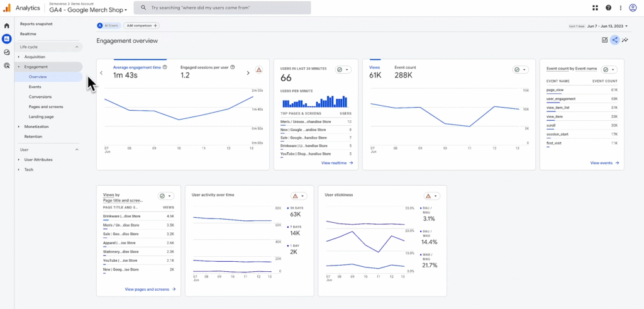Viewport: 644px width, 309px height.
Task: Click the View realtime link
Action: (x=337, y=163)
